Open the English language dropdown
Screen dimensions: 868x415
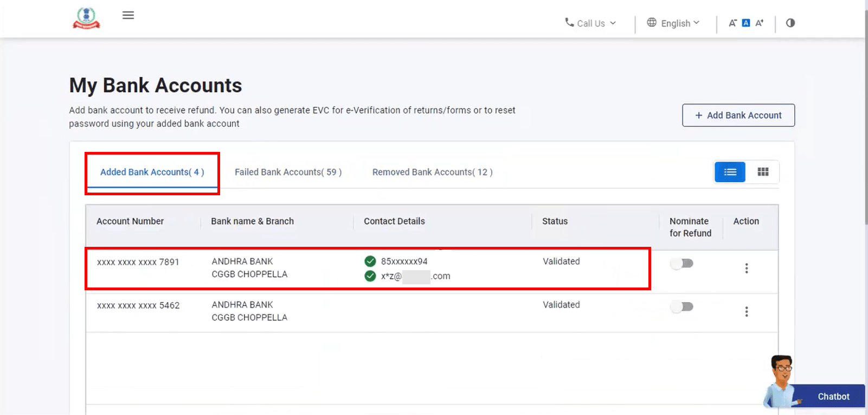coord(673,23)
